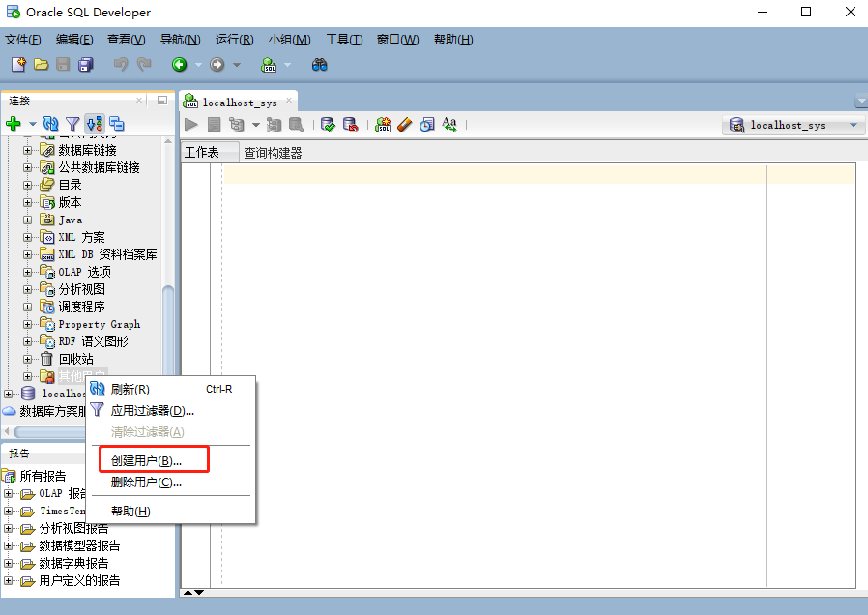Open a file with the folder icon
Viewport: 868px width, 615px height.
click(41, 65)
